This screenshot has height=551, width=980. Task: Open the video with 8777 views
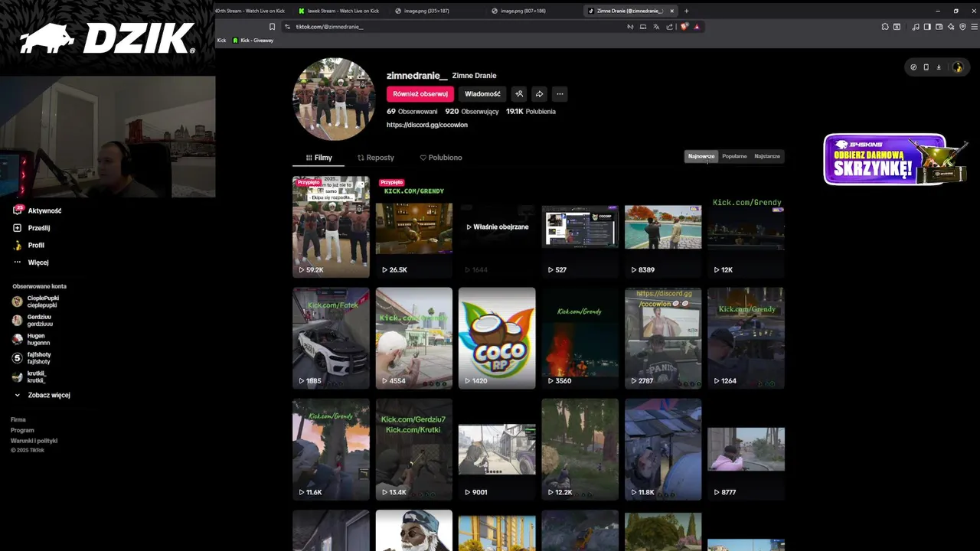[x=746, y=449]
